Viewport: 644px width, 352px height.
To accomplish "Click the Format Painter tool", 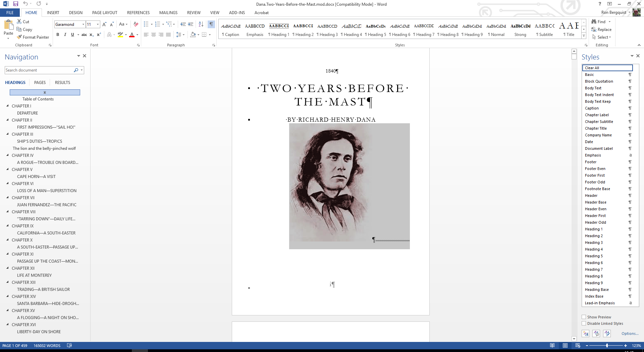I will (x=33, y=37).
